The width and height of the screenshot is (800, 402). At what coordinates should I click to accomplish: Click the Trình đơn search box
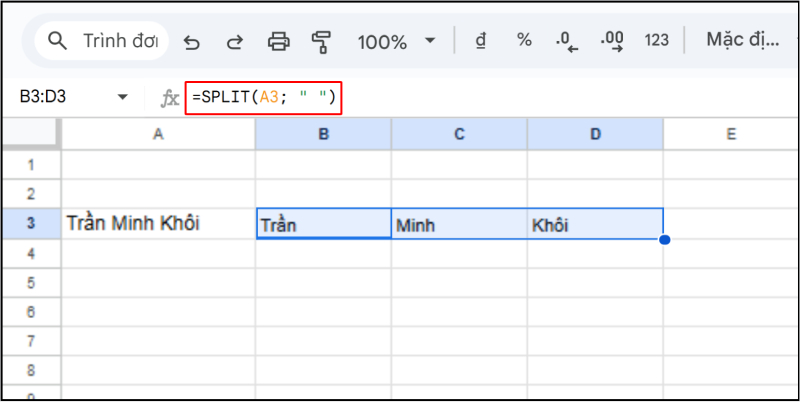pos(105,41)
